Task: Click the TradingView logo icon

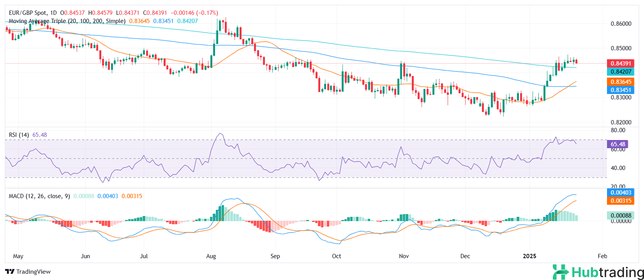Action: (x=10, y=272)
